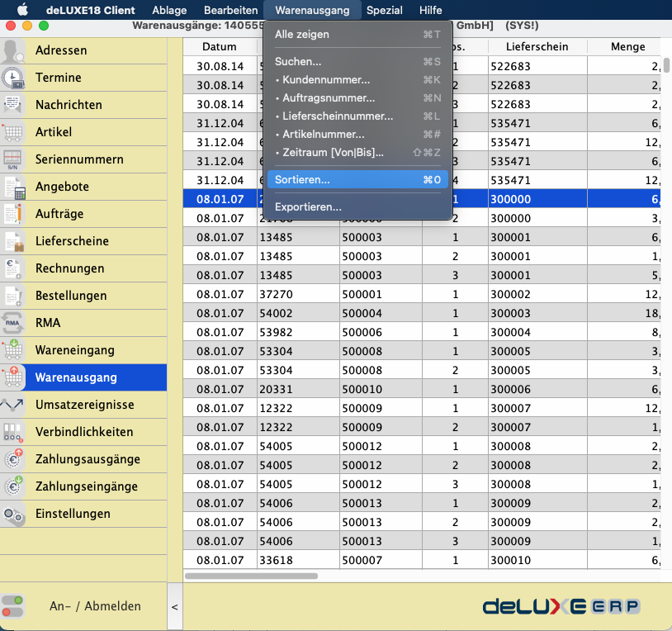Click the Adressen contact icon in sidebar
The image size is (672, 631).
point(13,51)
